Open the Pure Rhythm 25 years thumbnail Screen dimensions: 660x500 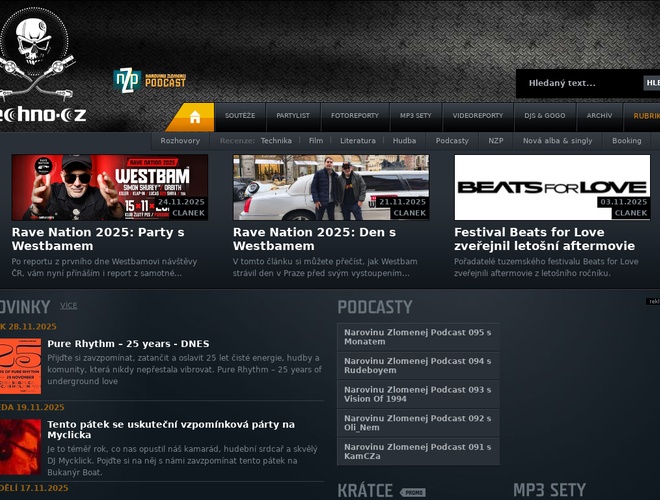pos(20,366)
